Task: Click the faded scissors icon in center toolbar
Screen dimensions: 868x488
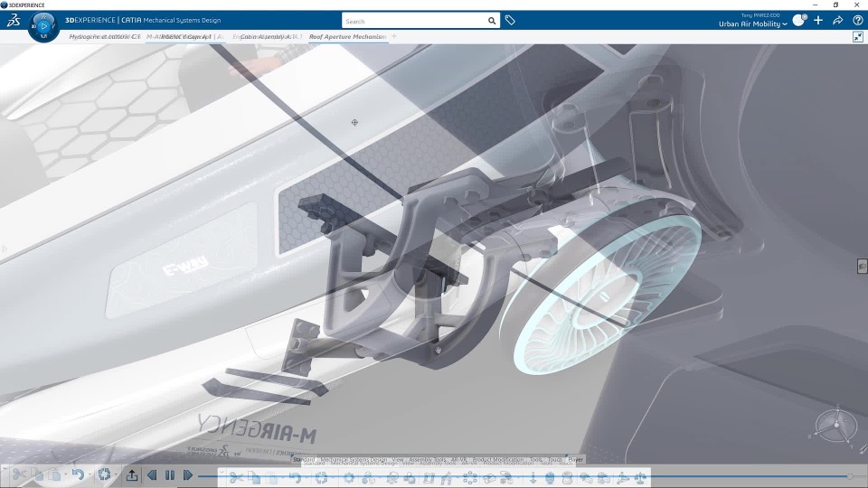Action: (236, 477)
